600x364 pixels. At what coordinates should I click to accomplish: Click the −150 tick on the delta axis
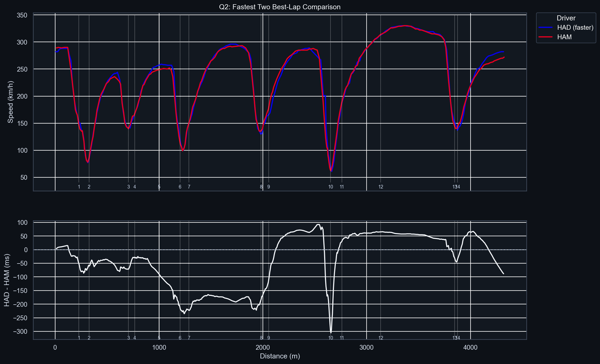pyautogui.click(x=20, y=291)
